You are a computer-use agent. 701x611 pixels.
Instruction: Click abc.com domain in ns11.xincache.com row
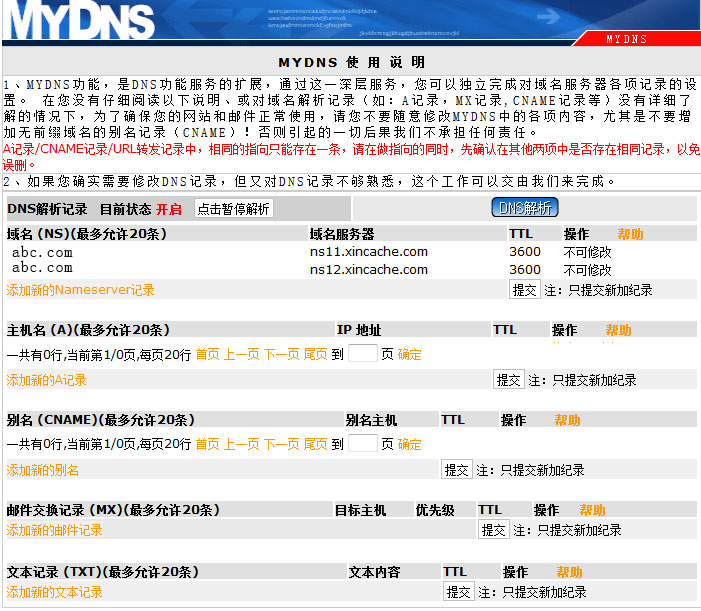coord(42,253)
